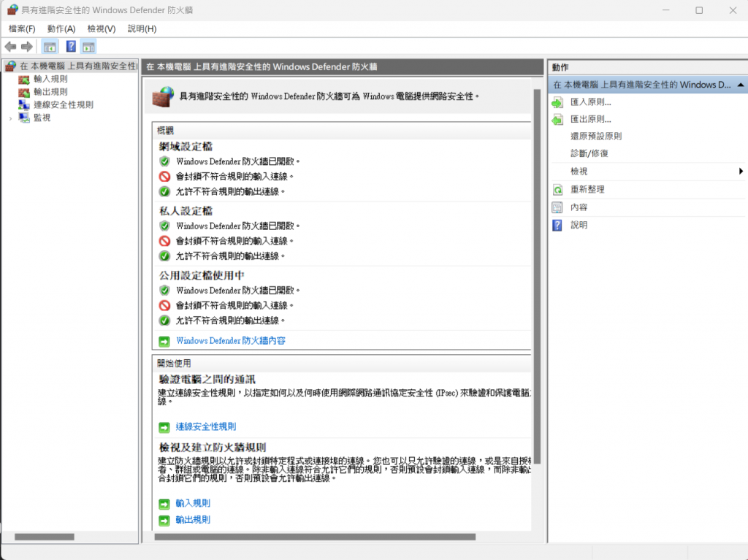
Task: Click the 私人設定檔 heading
Action: coord(186,211)
